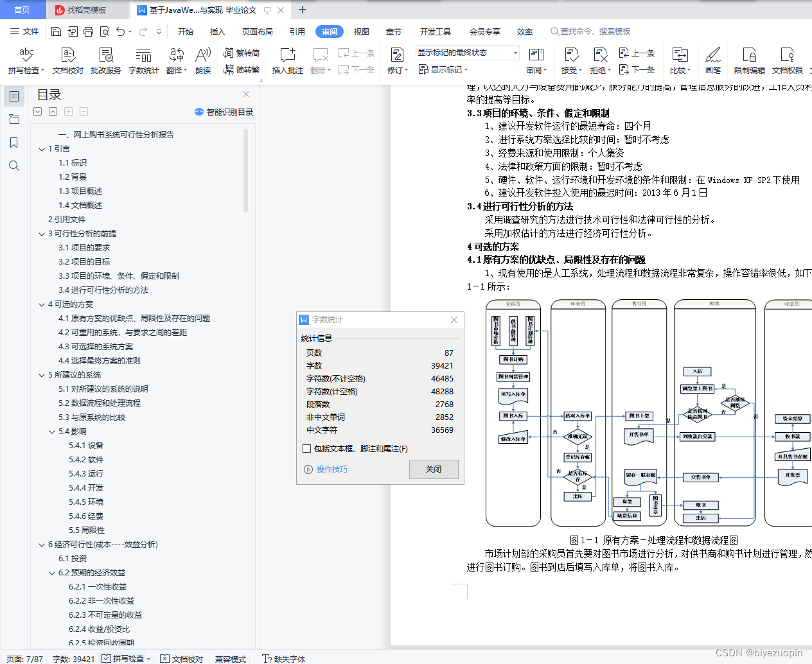Viewport: 812px width, 664px height.
Task: Activate the 画笔 annotation pen
Action: tap(713, 61)
